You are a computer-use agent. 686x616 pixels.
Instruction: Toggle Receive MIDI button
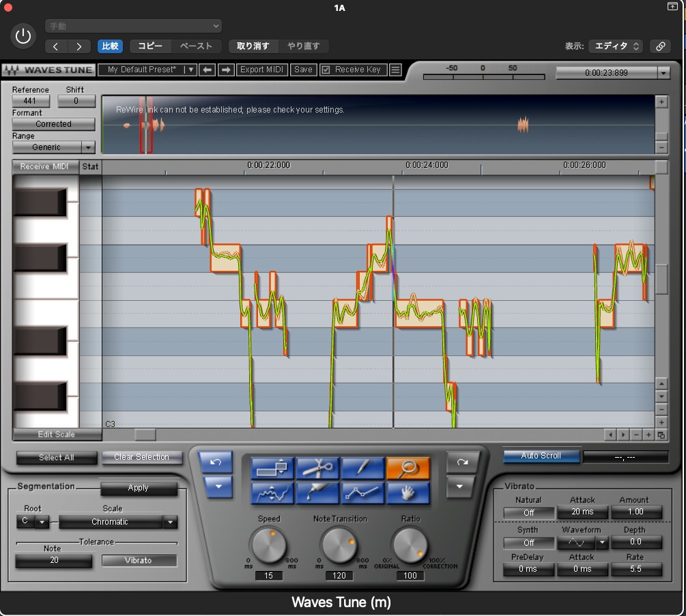[45, 166]
